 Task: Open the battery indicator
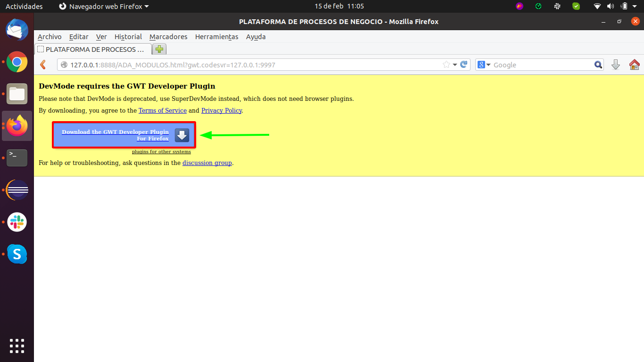624,6
